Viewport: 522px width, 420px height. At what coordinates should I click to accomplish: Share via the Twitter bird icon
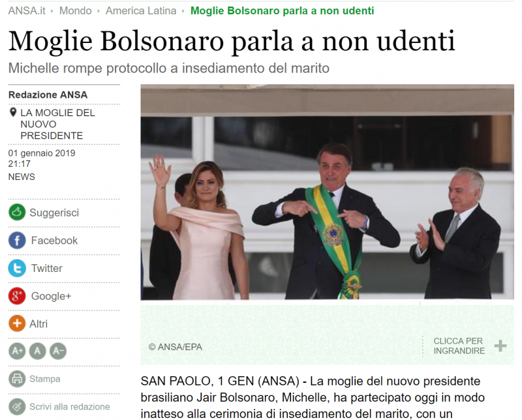(17, 268)
